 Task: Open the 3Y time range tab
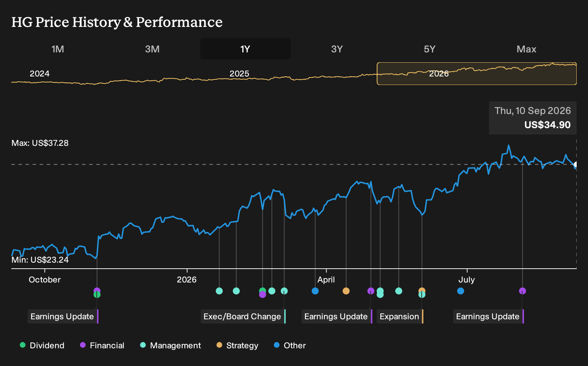pyautogui.click(x=337, y=49)
